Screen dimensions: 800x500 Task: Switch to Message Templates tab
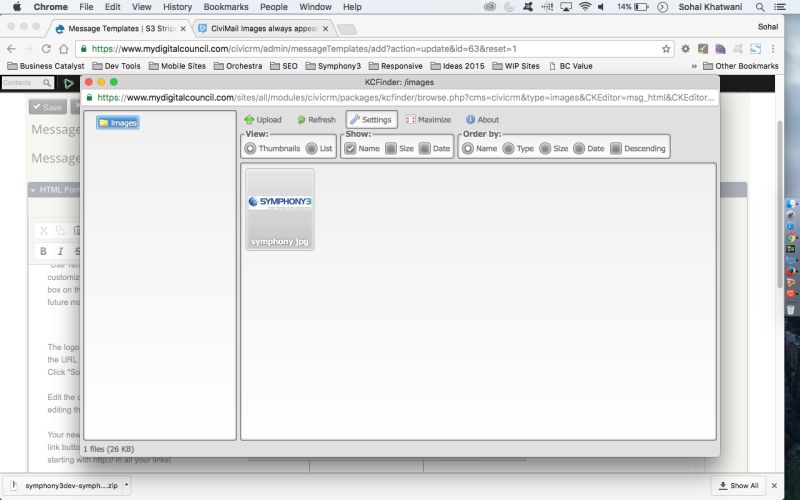[x=121, y=29]
